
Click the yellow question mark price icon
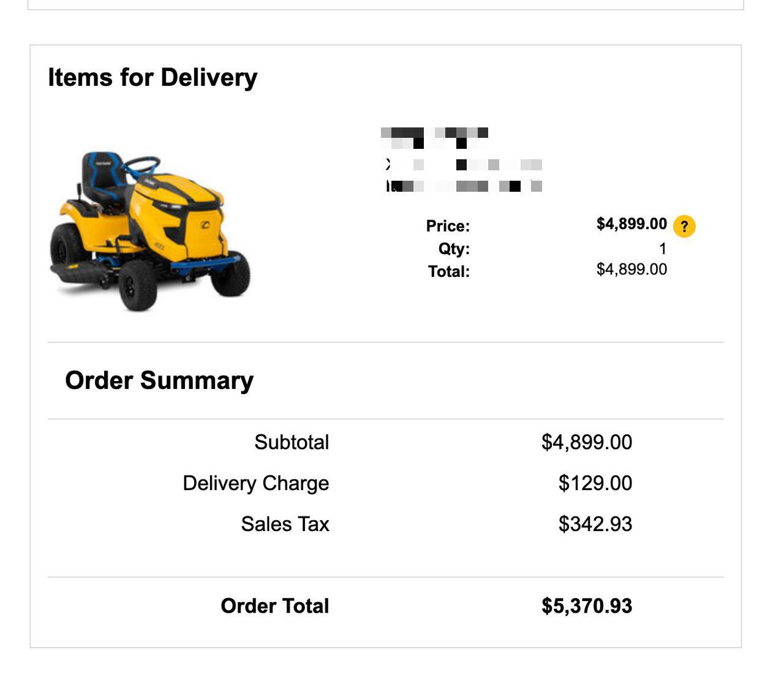tap(684, 227)
